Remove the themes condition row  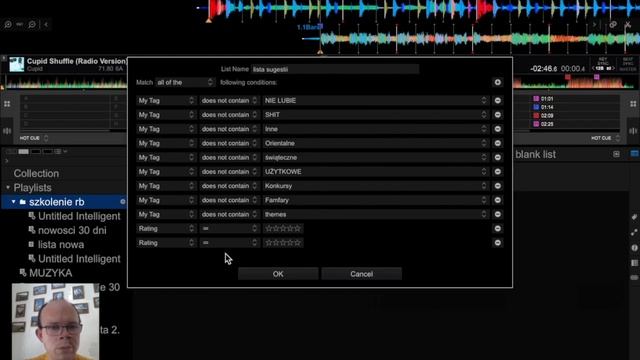pos(498,214)
